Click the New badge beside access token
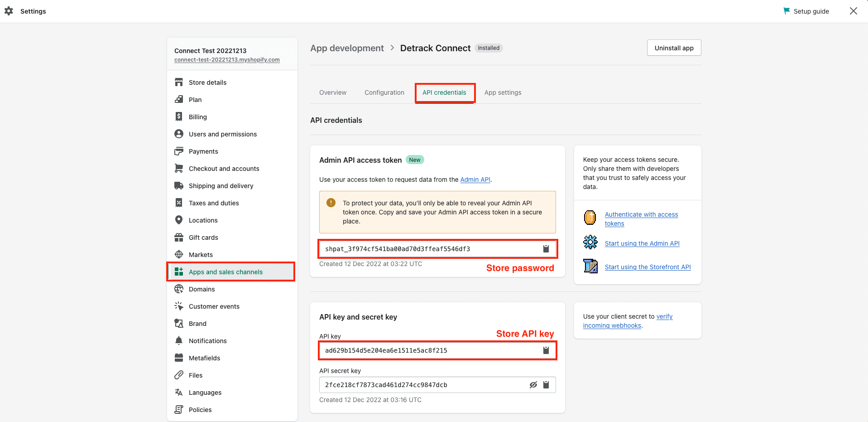This screenshot has height=422, width=868. tap(415, 160)
